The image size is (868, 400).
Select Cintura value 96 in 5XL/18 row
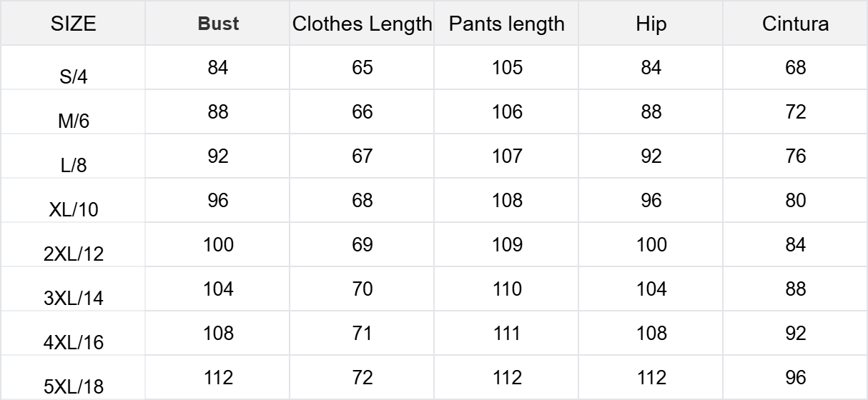point(795,378)
